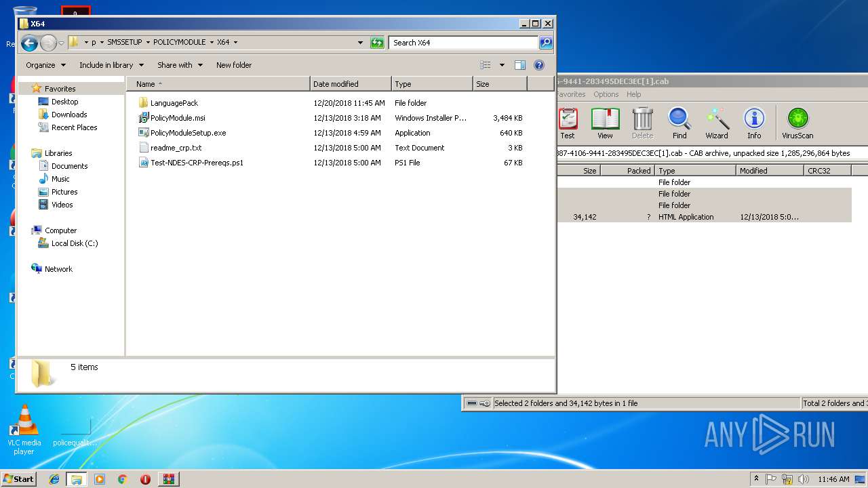Open Downloads in the navigation pane
The image size is (868, 488).
pos(69,115)
